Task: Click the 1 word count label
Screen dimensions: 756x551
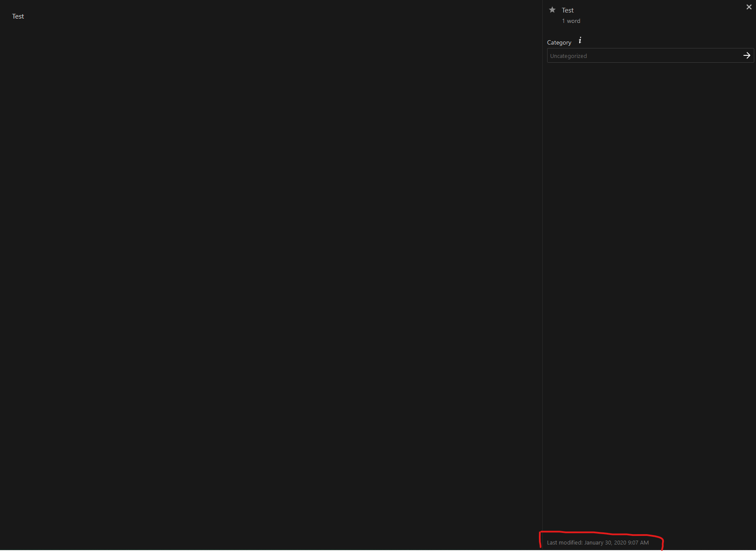Action: point(571,21)
